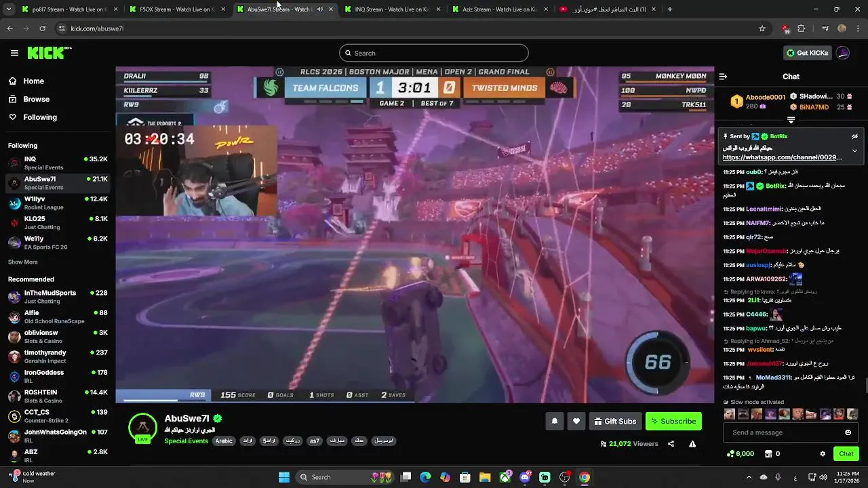
Task: Open KLO25 channel in Following list
Action: pos(58,222)
